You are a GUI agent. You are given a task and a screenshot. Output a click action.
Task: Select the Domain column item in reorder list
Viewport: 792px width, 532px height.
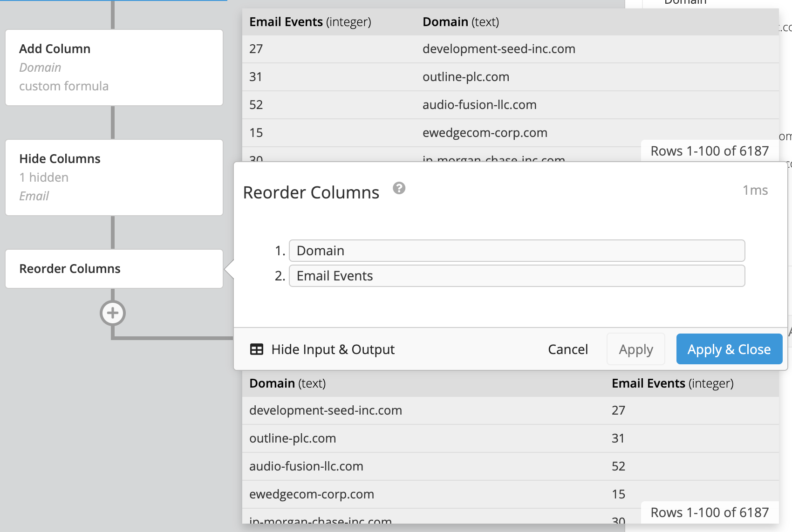point(517,251)
